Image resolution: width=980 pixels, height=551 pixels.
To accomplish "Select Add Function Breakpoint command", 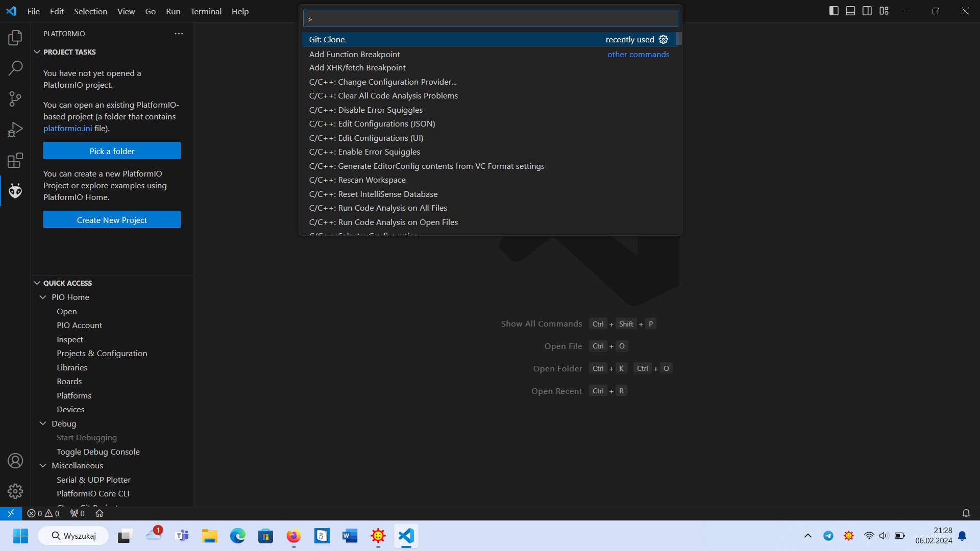I will click(489, 54).
